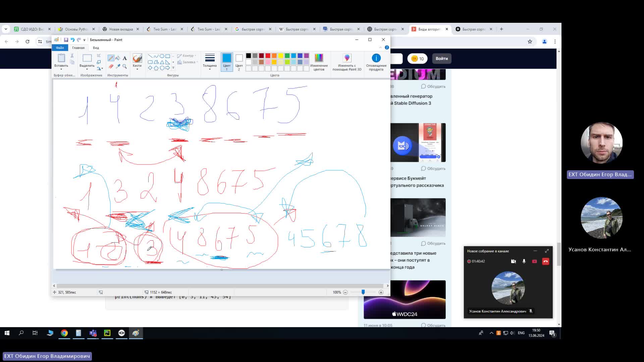This screenshot has width=644, height=362.
Task: Click the Zoom out minus button in Paint
Action: click(345, 292)
